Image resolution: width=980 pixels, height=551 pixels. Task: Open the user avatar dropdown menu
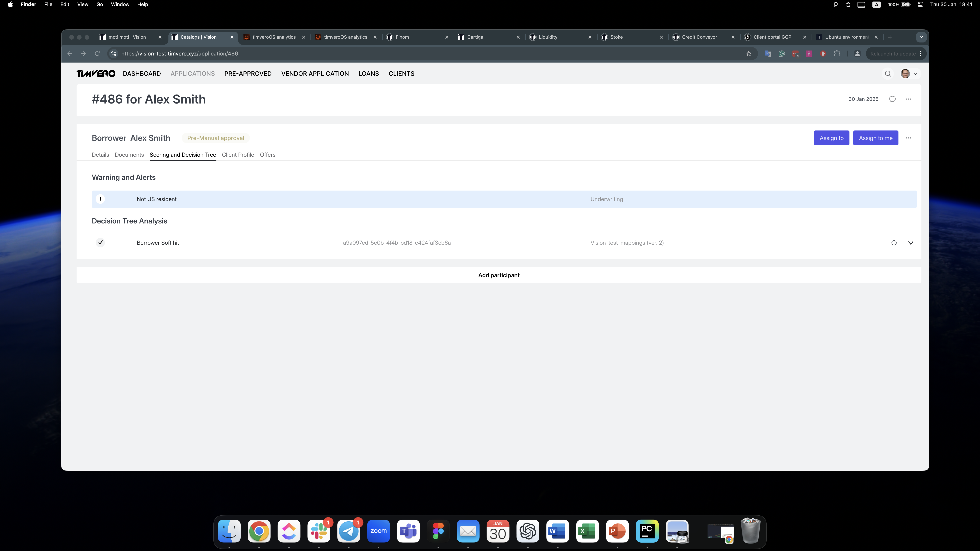pos(909,74)
